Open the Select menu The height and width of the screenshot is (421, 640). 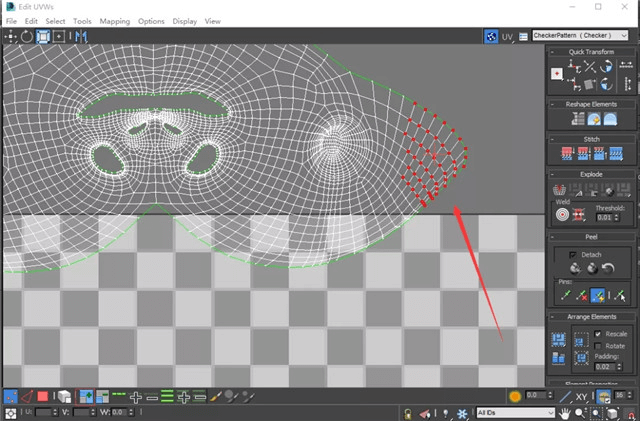[x=55, y=21]
